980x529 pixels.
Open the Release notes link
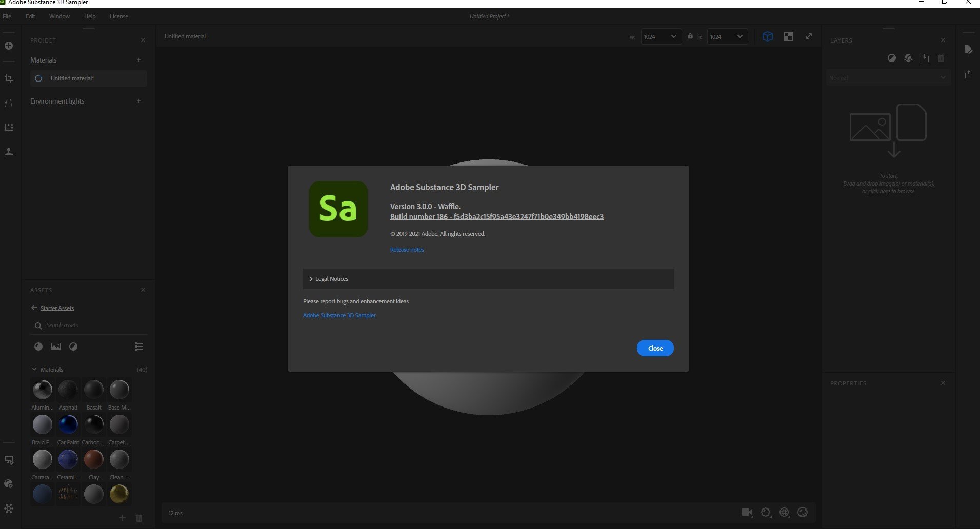coord(407,250)
